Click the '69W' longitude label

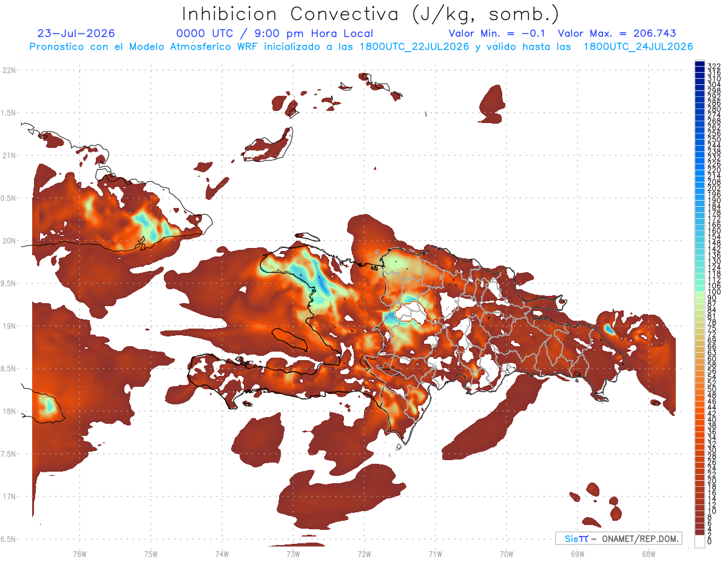tap(578, 554)
